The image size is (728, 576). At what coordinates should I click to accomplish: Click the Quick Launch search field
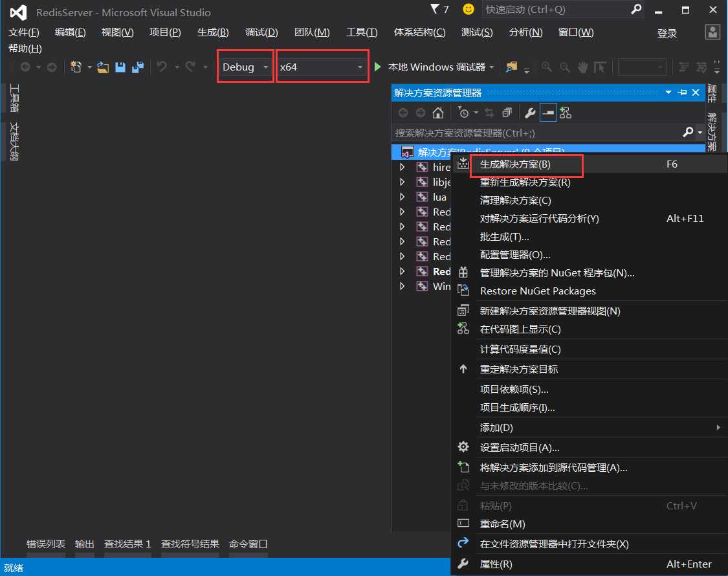click(x=557, y=9)
